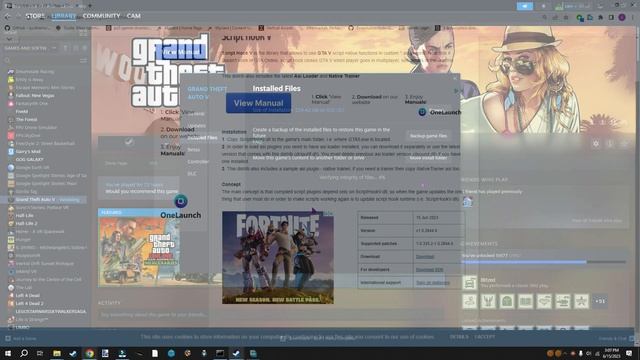
Task: Open the +51 more achievements tile
Action: coord(600,301)
